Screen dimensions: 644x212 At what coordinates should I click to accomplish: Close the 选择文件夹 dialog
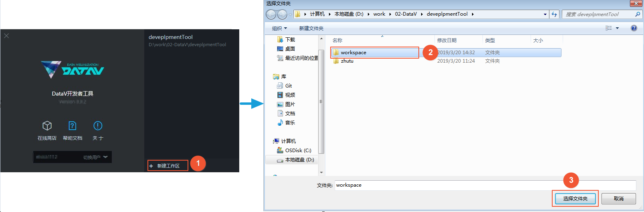click(636, 3)
